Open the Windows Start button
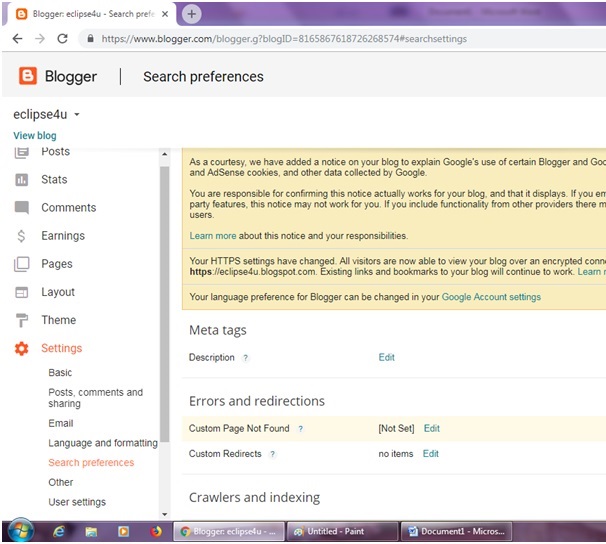Image resolution: width=606 pixels, height=544 pixels. [x=20, y=530]
